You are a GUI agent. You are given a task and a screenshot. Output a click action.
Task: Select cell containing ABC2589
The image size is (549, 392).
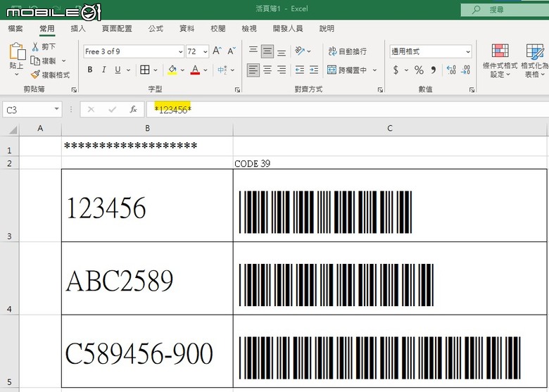pyautogui.click(x=147, y=278)
